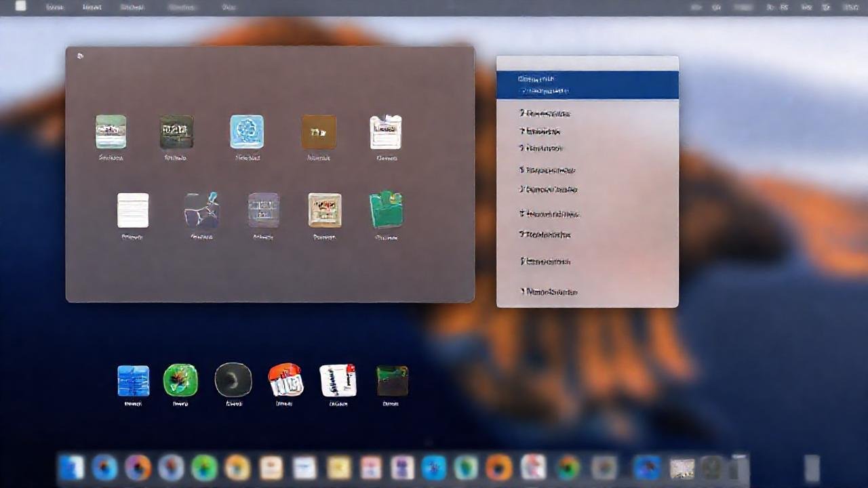868x488 pixels.
Task: Open the dark camera-style icon in the top row
Action: point(176,132)
